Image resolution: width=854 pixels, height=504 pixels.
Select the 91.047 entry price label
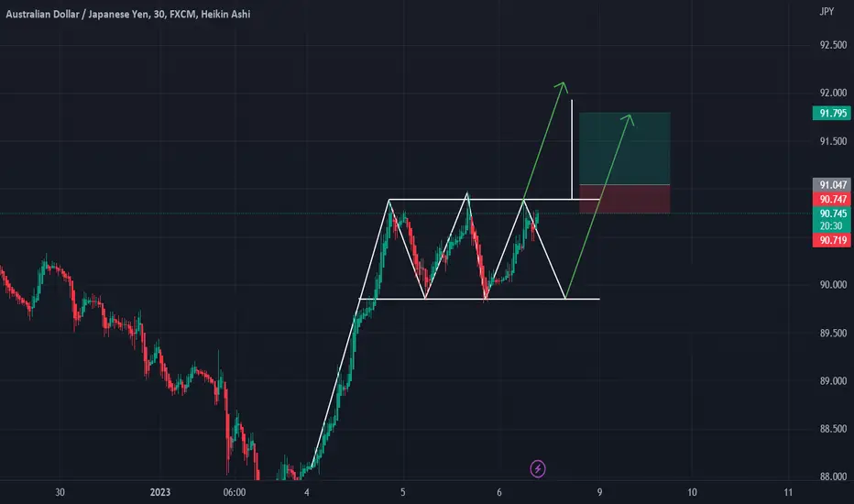pyautogui.click(x=832, y=185)
